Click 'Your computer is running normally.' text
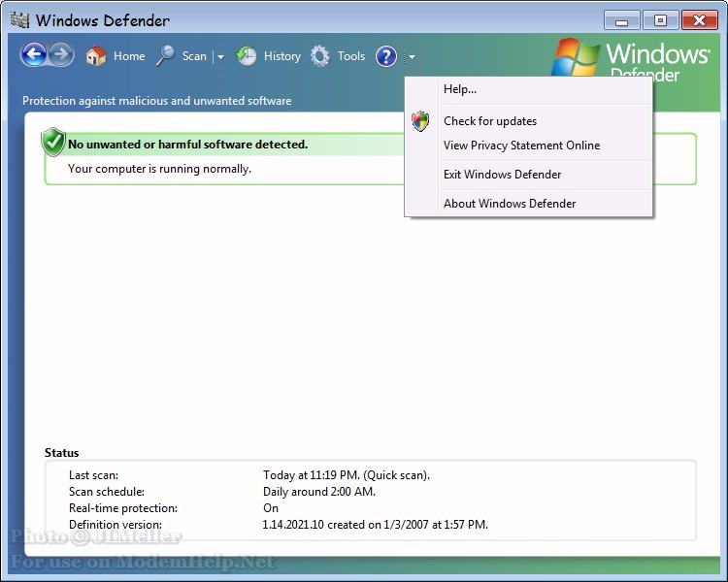 (x=159, y=169)
